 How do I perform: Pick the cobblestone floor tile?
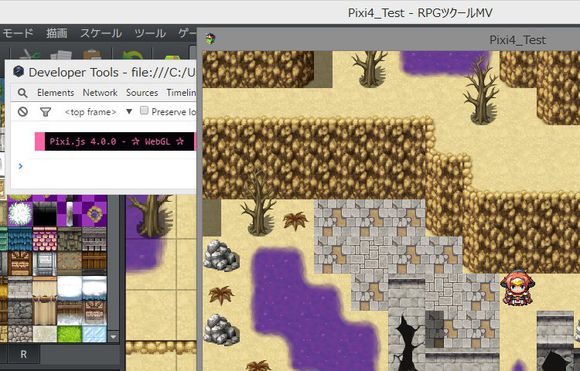20,334
